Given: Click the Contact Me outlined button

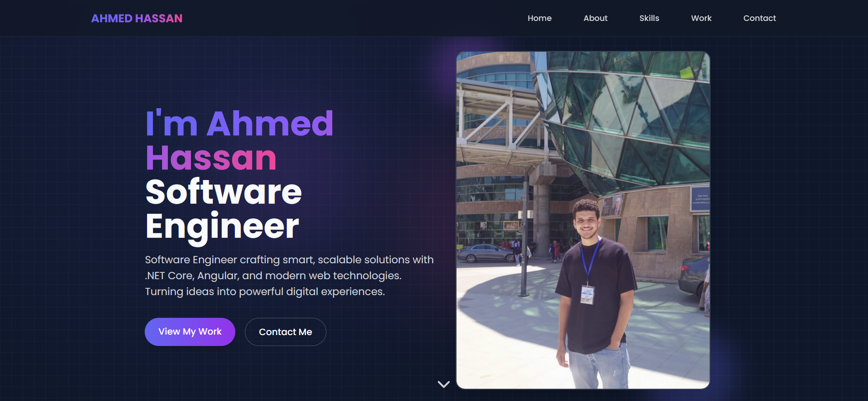Looking at the screenshot, I should coord(285,332).
